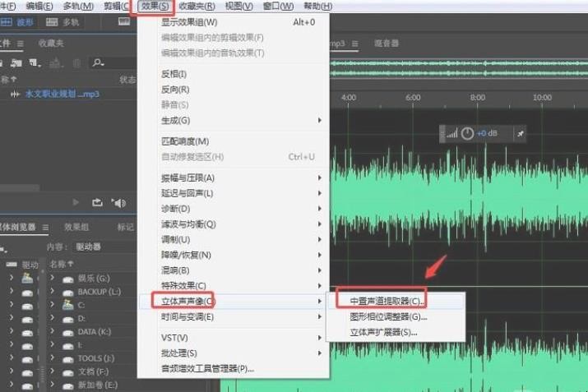Open 延迟与回声(L) submenu
The image size is (588, 392).
[234, 193]
